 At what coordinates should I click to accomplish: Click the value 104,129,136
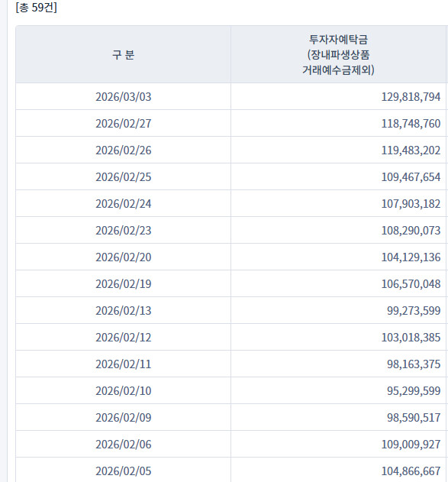[x=411, y=257]
